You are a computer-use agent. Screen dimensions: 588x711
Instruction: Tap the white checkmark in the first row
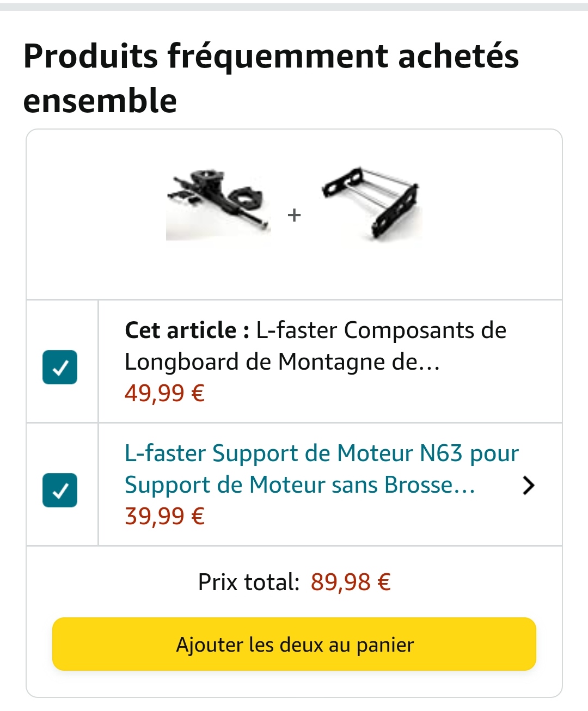click(60, 367)
